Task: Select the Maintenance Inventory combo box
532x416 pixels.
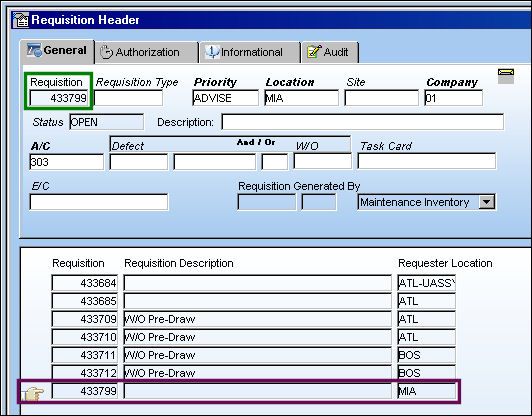Action: (426, 202)
